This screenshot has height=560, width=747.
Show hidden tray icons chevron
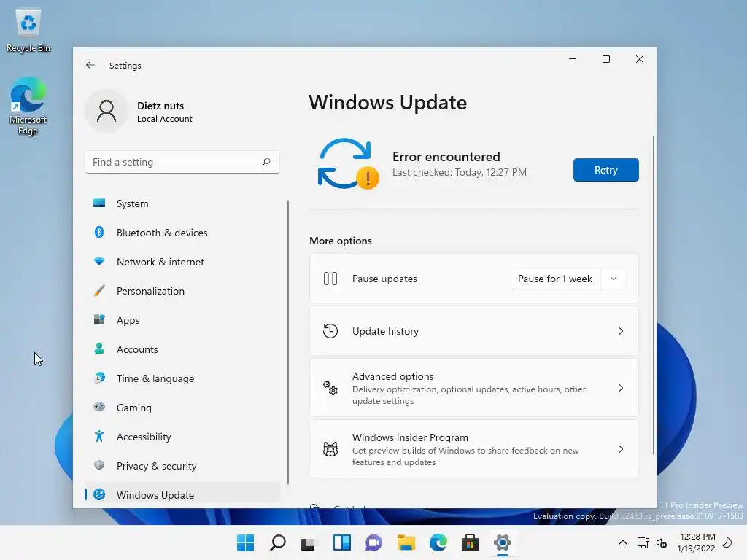click(623, 542)
